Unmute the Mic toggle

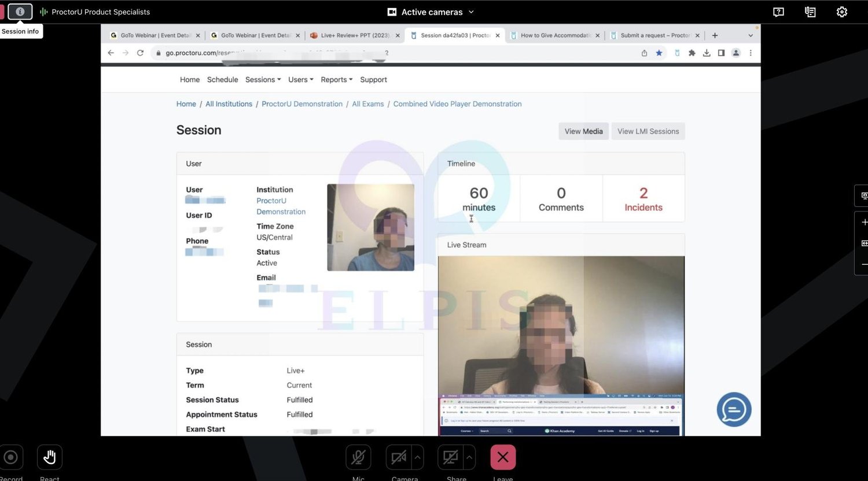coord(358,457)
